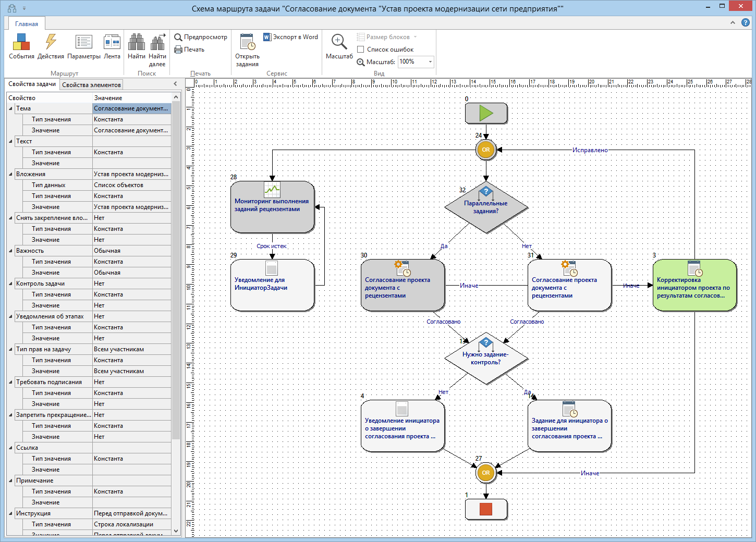
Task: Click Открыть задания button
Action: [247, 50]
